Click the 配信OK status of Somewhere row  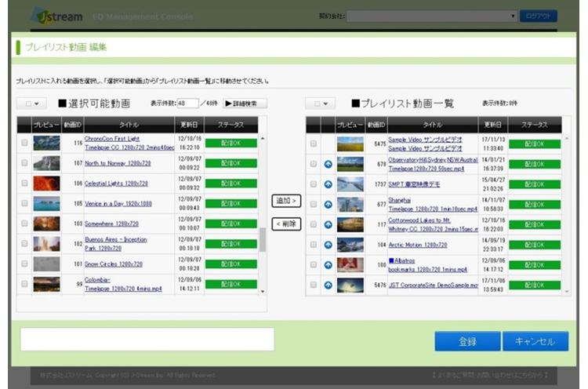[x=231, y=224]
